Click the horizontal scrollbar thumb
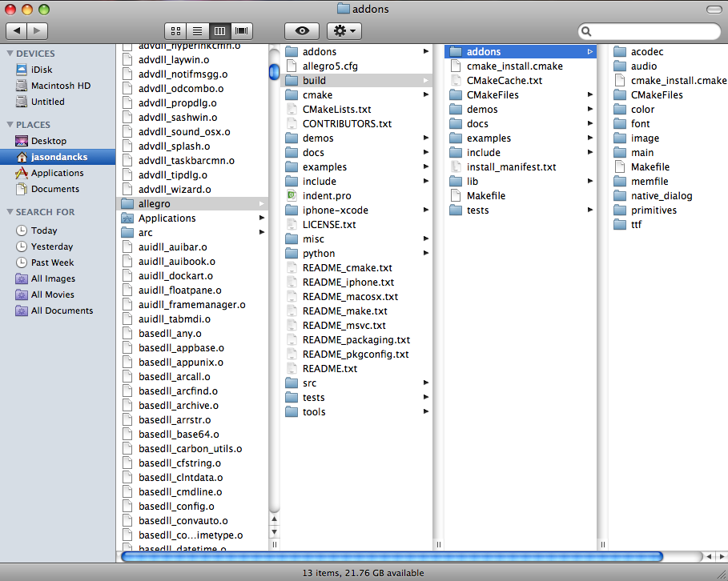The width and height of the screenshot is (728, 581). 392,556
